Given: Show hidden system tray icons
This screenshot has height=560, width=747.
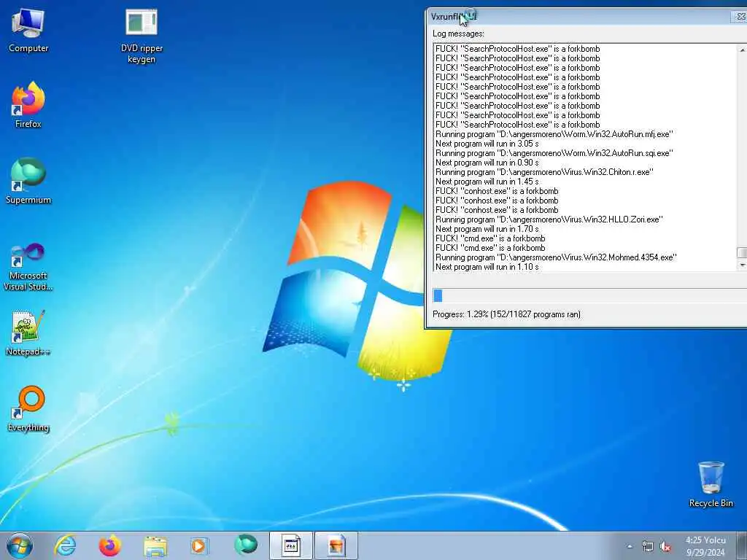Looking at the screenshot, I should (630, 546).
